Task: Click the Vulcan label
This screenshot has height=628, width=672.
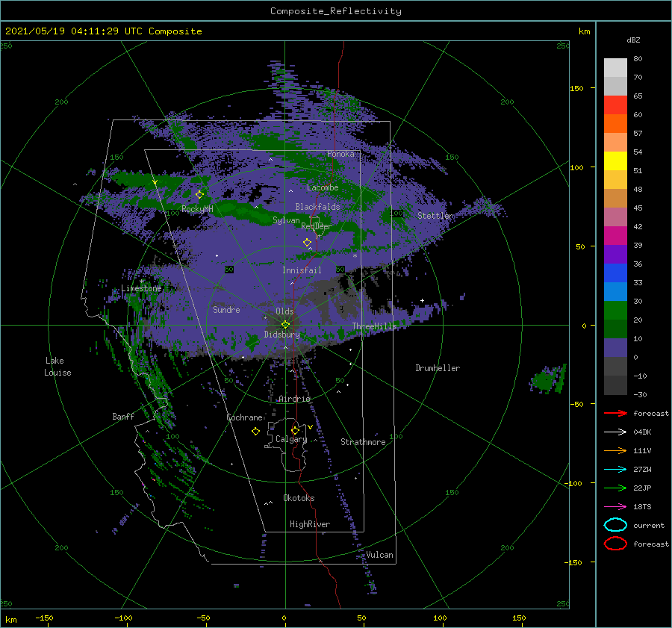Action: [379, 555]
